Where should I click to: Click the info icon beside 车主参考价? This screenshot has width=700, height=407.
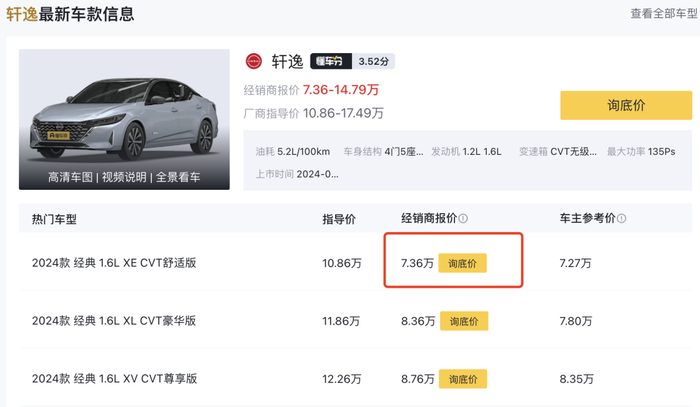coord(624,218)
